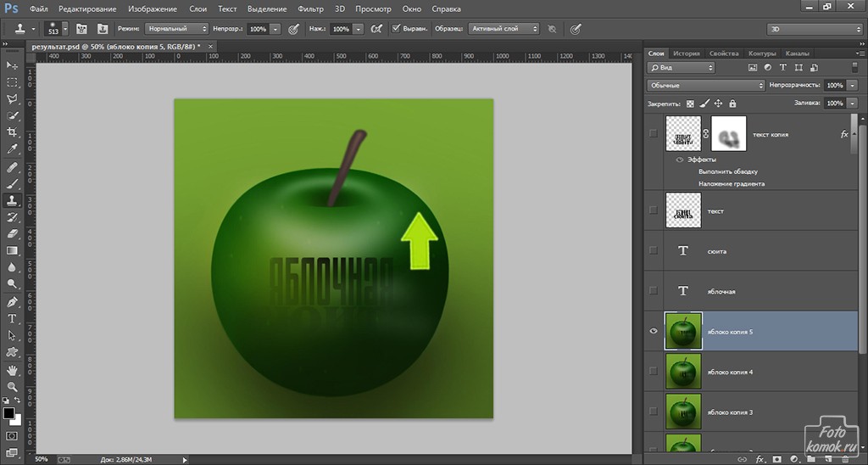Toggle the Выравн. (Aligned) checkbox
This screenshot has width=868, height=465.
tap(396, 28)
